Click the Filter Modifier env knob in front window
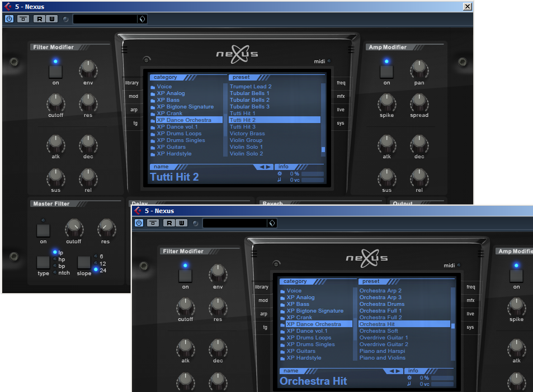Viewport: 533px width, 392px height. tap(218, 273)
